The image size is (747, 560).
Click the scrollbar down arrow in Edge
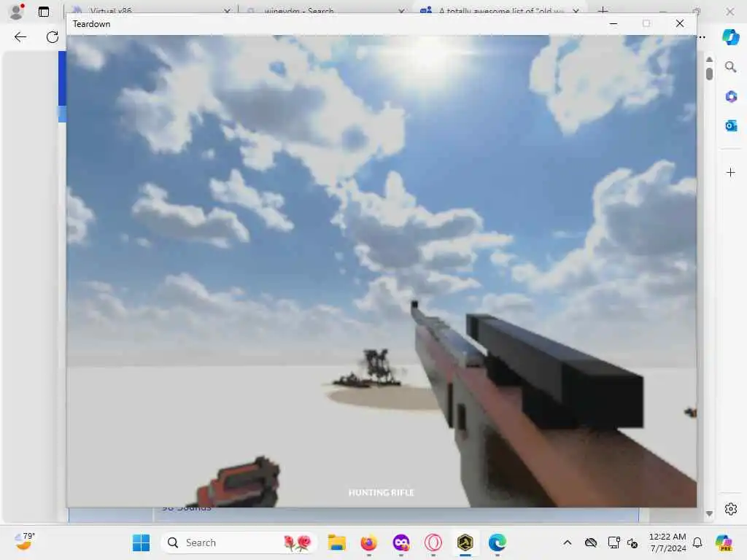pos(709,514)
